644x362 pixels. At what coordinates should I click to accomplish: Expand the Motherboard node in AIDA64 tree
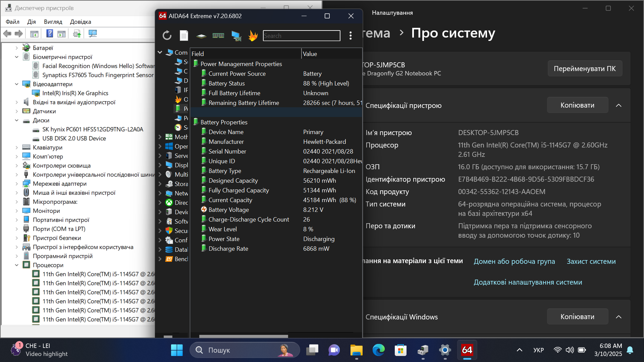160,137
